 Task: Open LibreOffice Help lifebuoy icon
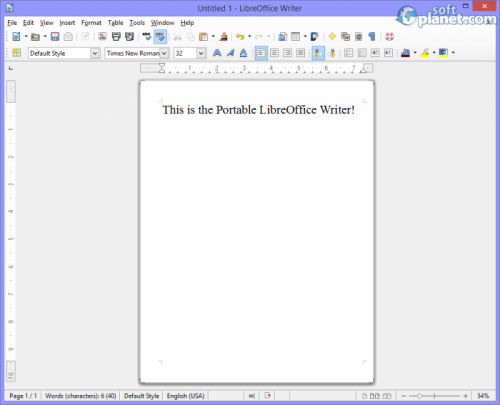pos(389,36)
